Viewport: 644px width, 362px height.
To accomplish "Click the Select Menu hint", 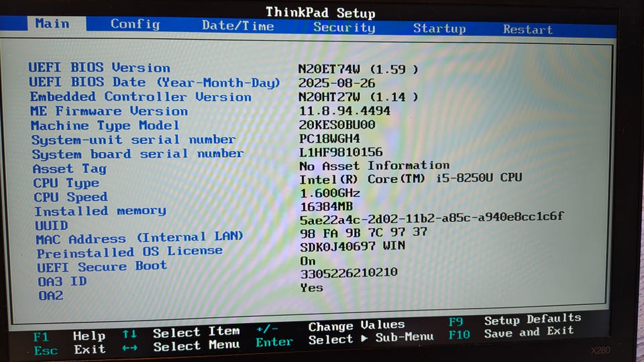I will click(197, 346).
